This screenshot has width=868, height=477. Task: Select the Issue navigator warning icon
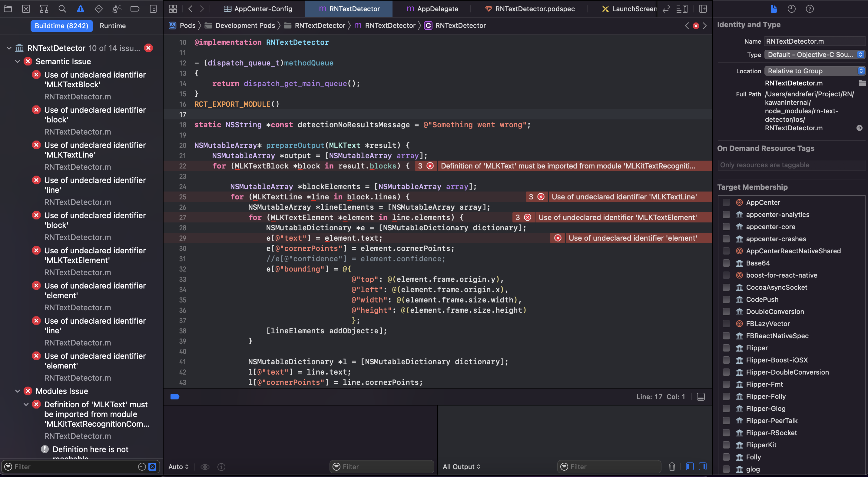[x=80, y=9]
